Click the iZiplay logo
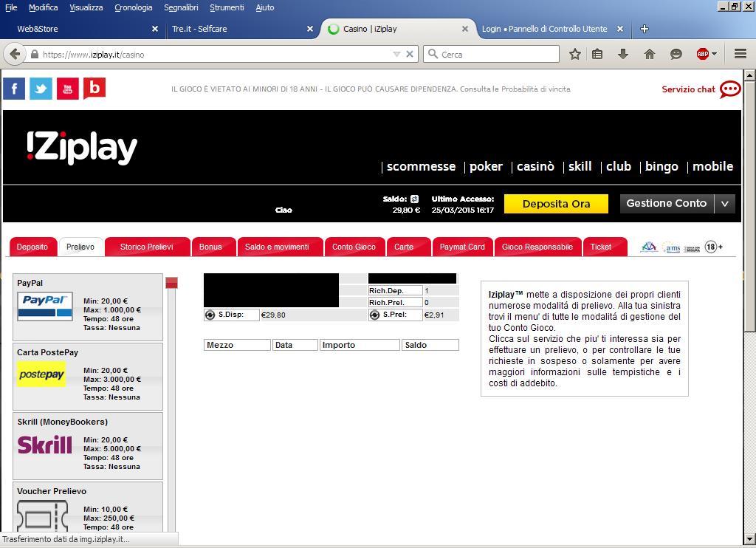This screenshot has width=756, height=548. (82, 148)
